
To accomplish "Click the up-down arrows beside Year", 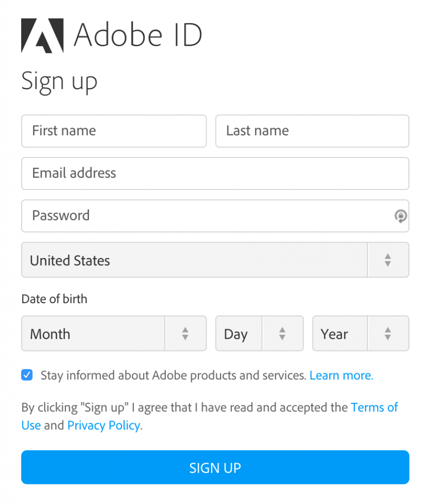I will (x=388, y=334).
